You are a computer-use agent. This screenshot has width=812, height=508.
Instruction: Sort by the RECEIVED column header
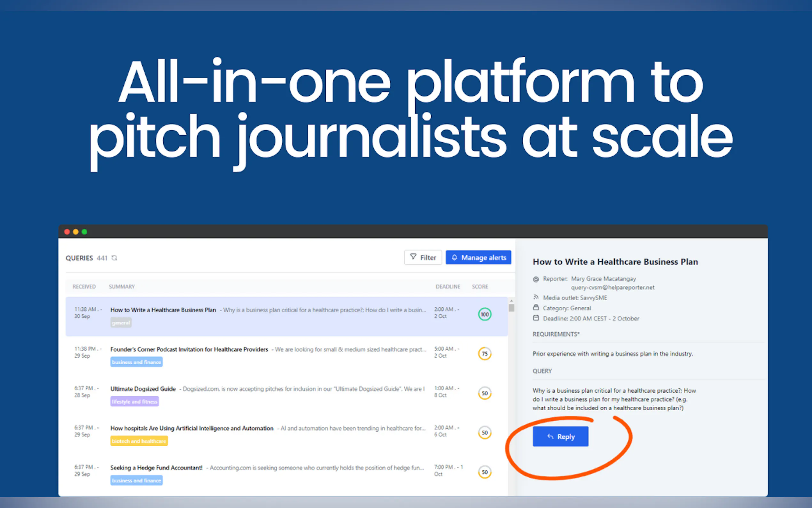[84, 287]
